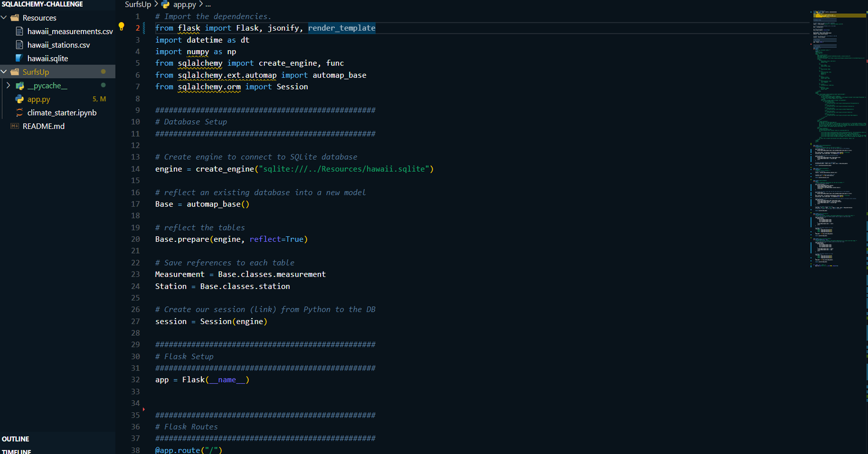Click the file icon for hawaii_stations.csv
The height and width of the screenshot is (454, 868).
tap(19, 45)
